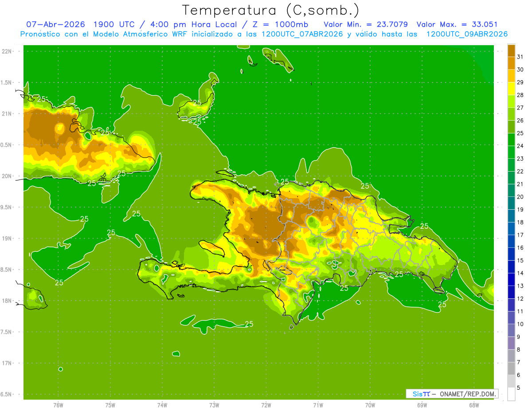Click the 17N latitude axis label
The image size is (532, 411).
7,363
